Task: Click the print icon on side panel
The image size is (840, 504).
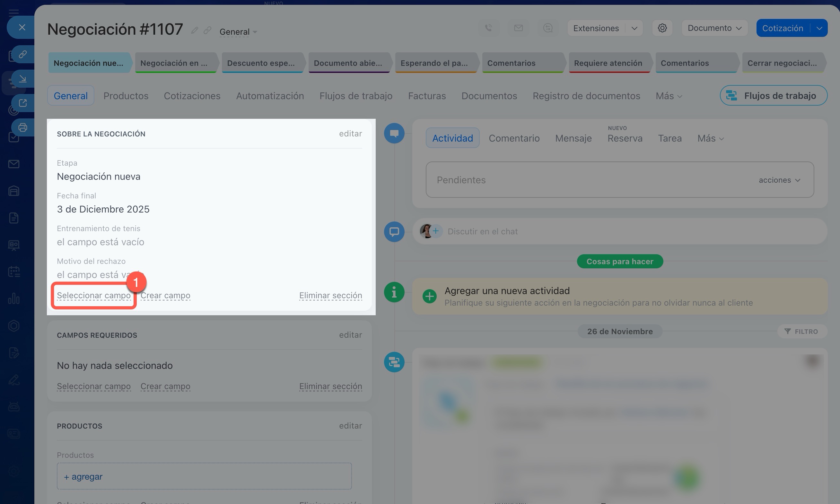Action: click(x=23, y=128)
